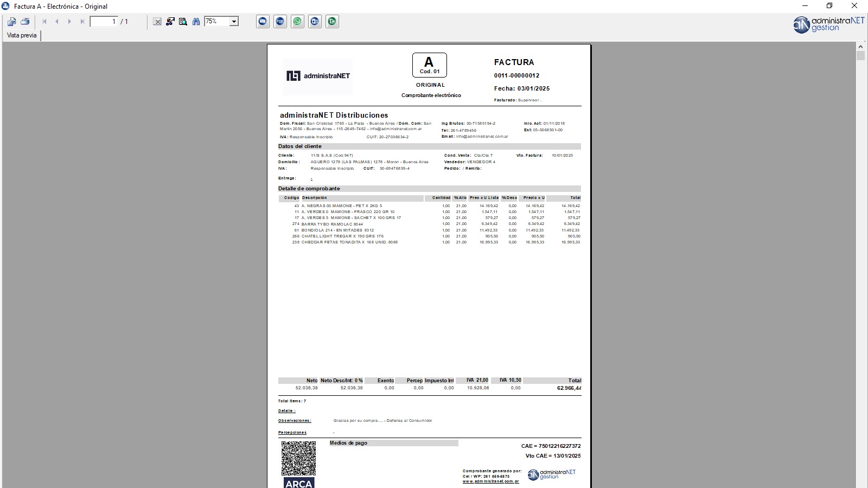The height and width of the screenshot is (488, 868).
Task: Go to the next page
Action: point(69,22)
